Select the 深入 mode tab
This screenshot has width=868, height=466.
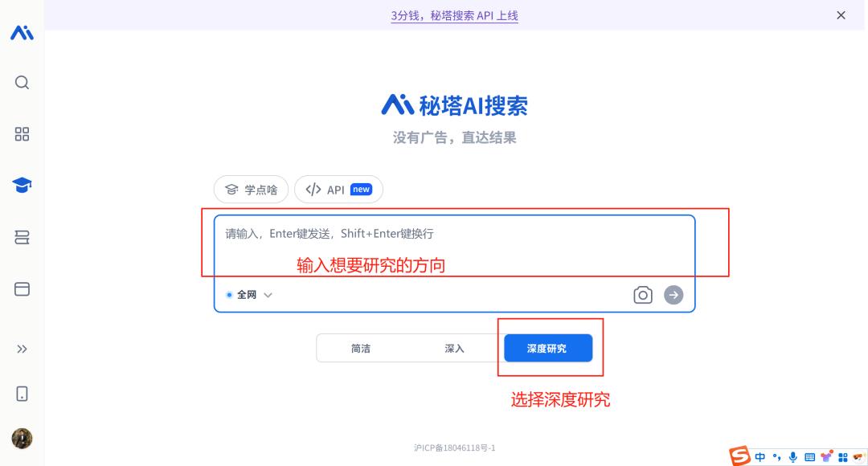pos(454,348)
